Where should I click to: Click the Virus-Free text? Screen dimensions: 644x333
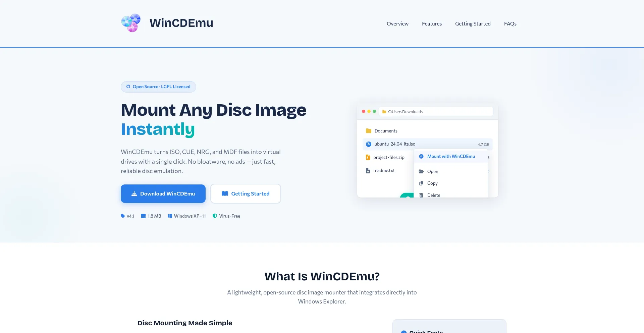(x=229, y=216)
